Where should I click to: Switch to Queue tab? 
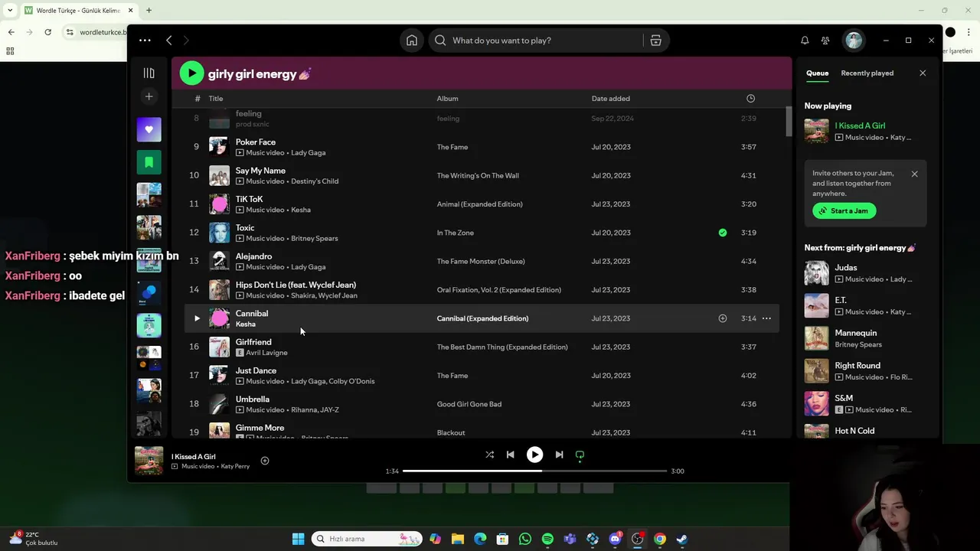817,73
